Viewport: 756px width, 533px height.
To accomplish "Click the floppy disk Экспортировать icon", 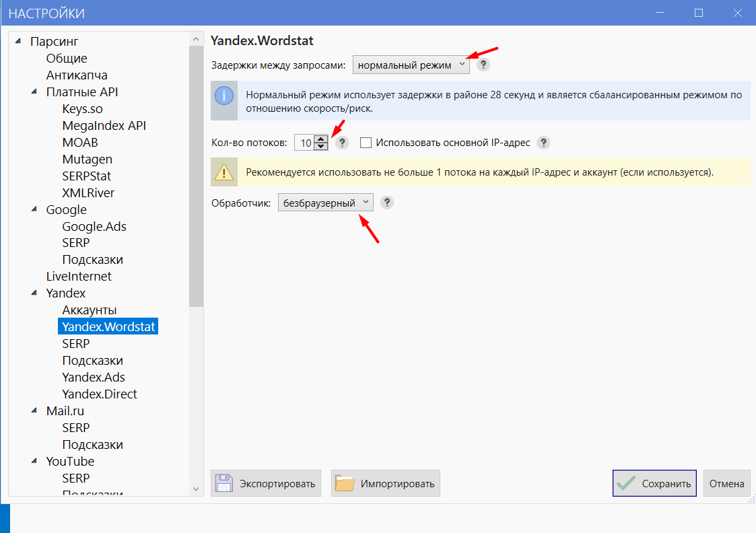I will pyautogui.click(x=224, y=483).
